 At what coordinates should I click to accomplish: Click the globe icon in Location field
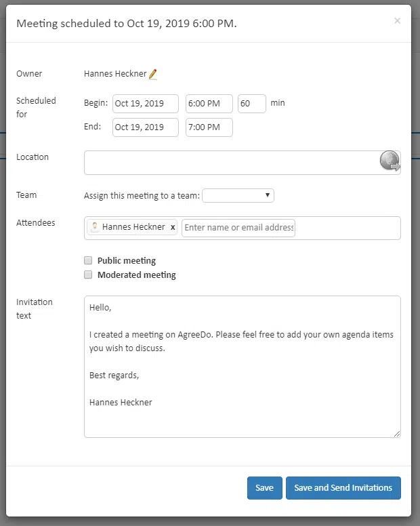[390, 161]
